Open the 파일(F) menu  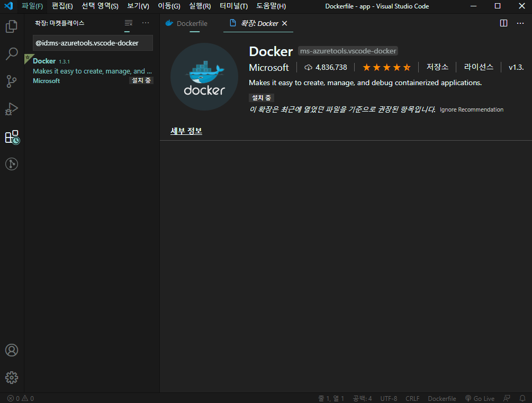click(32, 6)
